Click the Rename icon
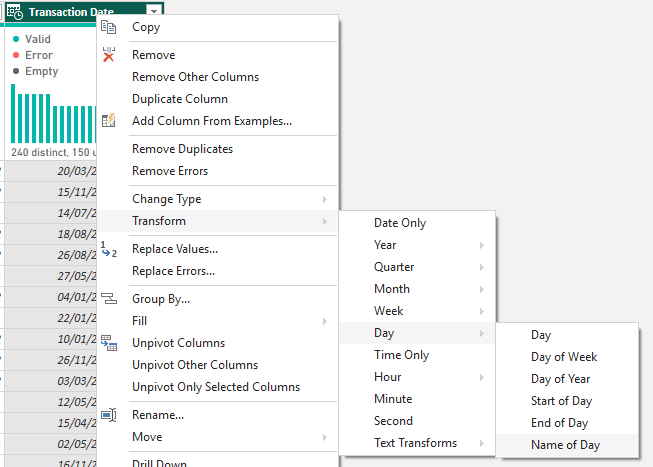 pos(109,415)
